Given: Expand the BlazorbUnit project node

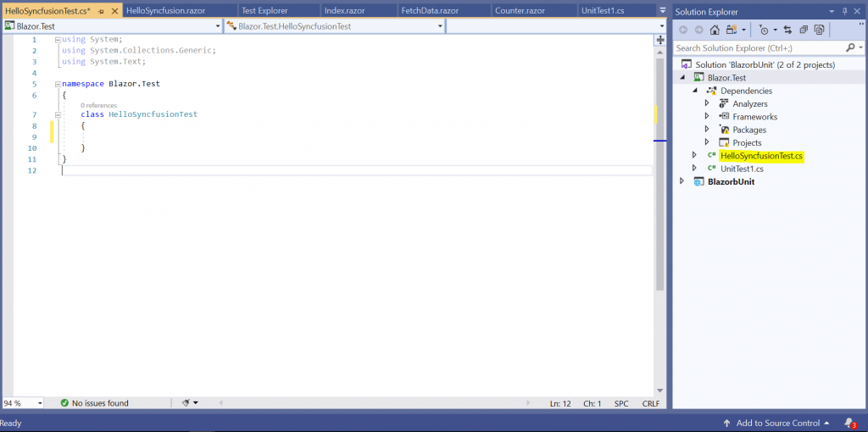Looking at the screenshot, I should (x=682, y=181).
